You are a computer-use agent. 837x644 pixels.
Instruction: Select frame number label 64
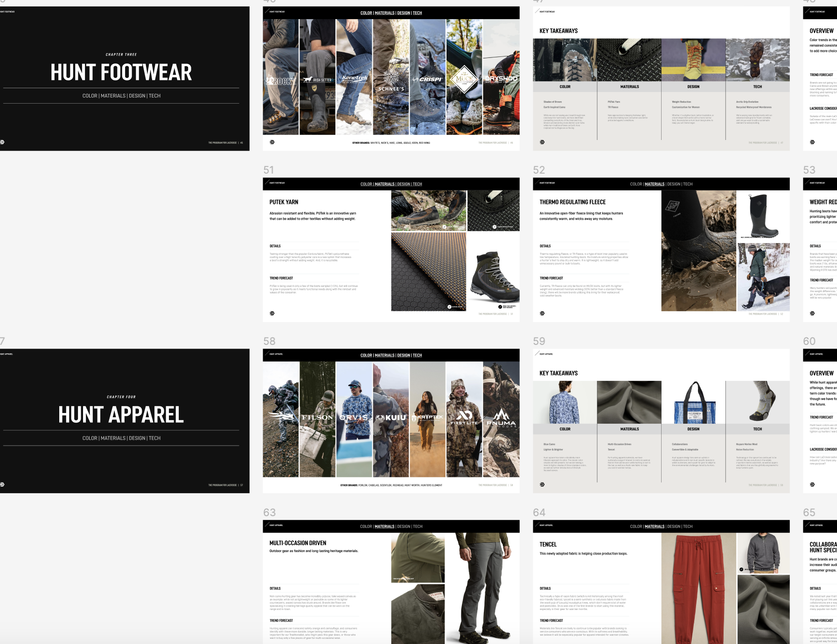(x=539, y=513)
